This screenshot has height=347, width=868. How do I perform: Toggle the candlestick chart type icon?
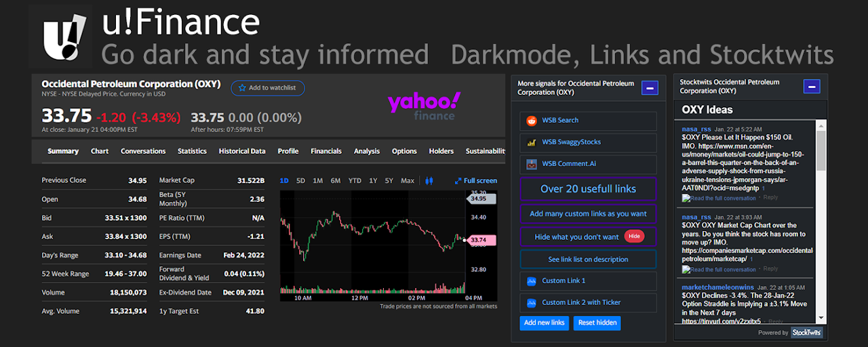[429, 181]
